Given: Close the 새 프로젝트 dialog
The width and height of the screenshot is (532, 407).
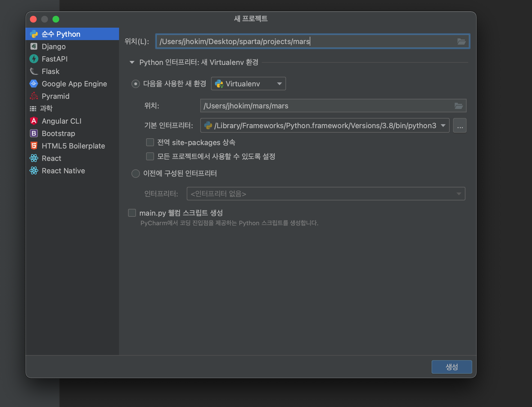Looking at the screenshot, I should click(33, 19).
